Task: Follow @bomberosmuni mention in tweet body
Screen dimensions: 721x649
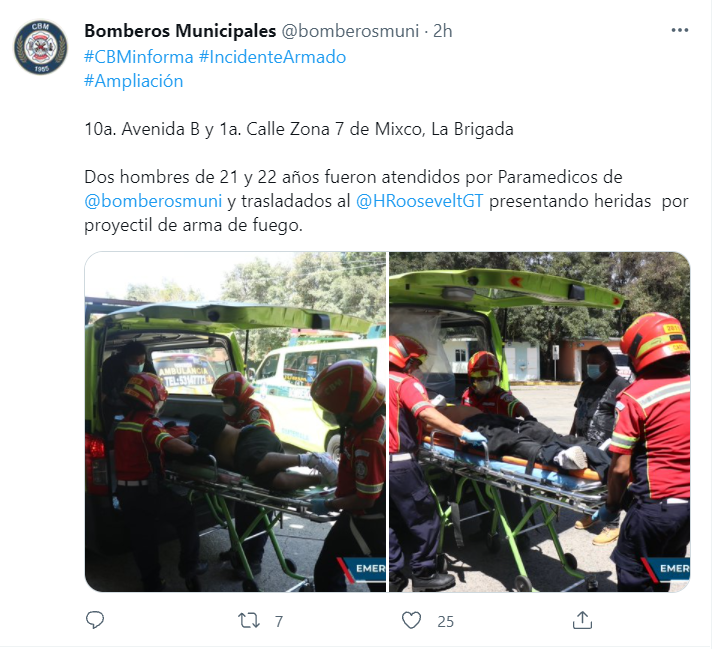Action: (x=153, y=201)
